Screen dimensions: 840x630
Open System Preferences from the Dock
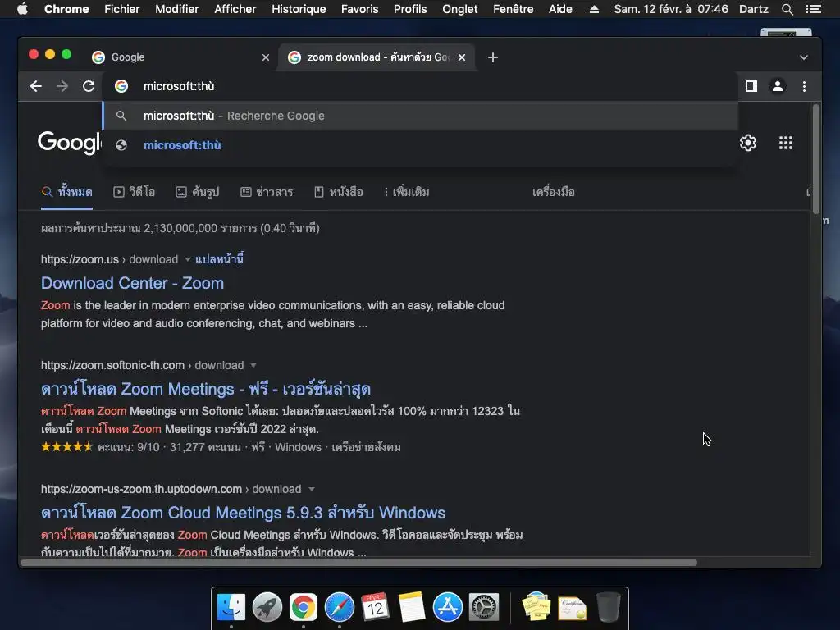484,607
